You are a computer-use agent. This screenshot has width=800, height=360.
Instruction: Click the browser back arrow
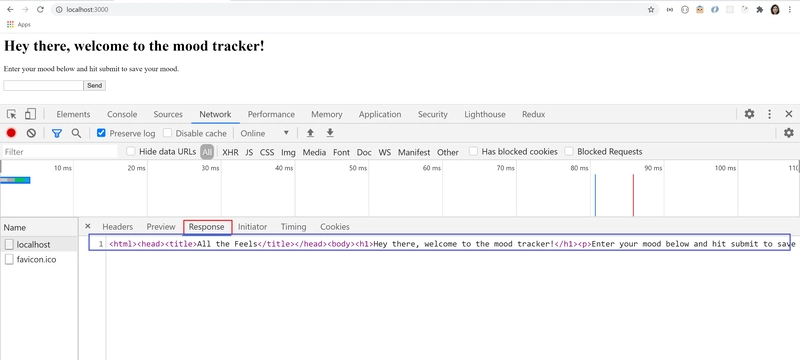click(x=10, y=9)
